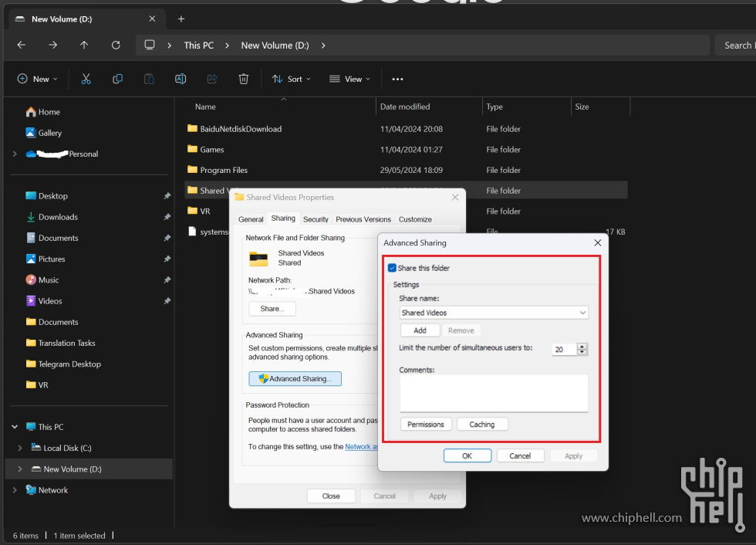Click the Advanced Sharing... button
756x545 pixels.
coord(295,378)
